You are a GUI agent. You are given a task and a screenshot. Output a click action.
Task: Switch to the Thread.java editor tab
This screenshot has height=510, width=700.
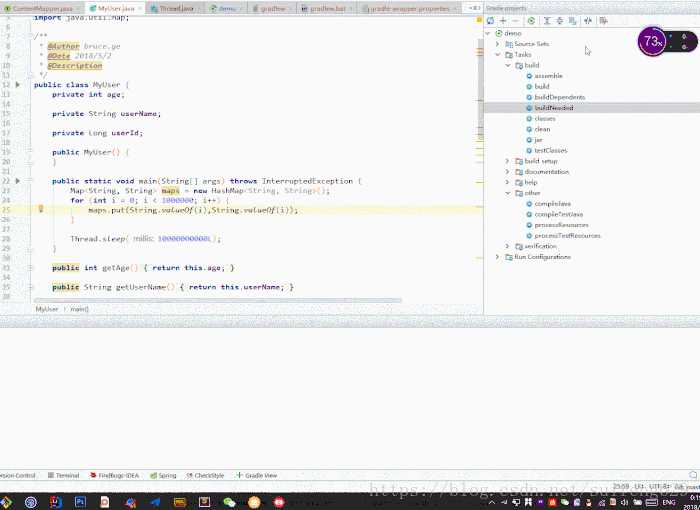tap(175, 8)
